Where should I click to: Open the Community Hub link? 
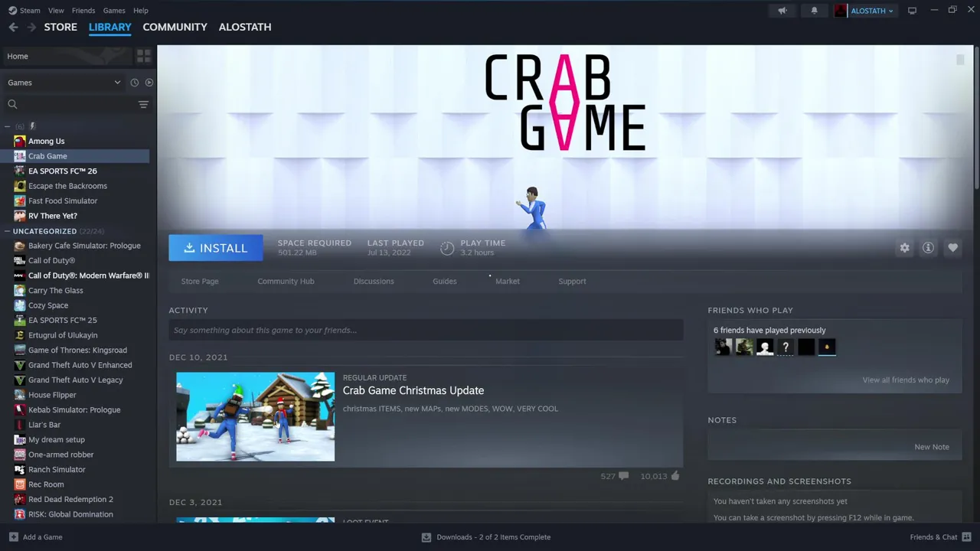pos(286,282)
